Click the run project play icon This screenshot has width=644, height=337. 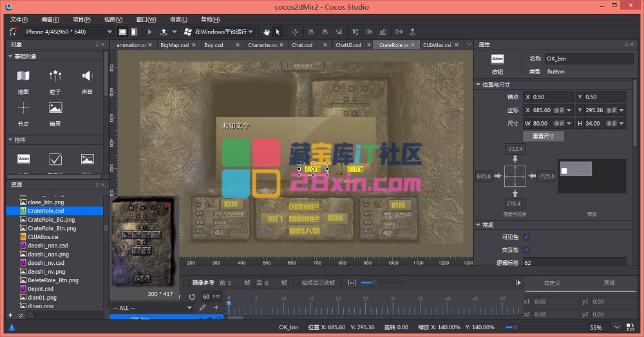149,32
